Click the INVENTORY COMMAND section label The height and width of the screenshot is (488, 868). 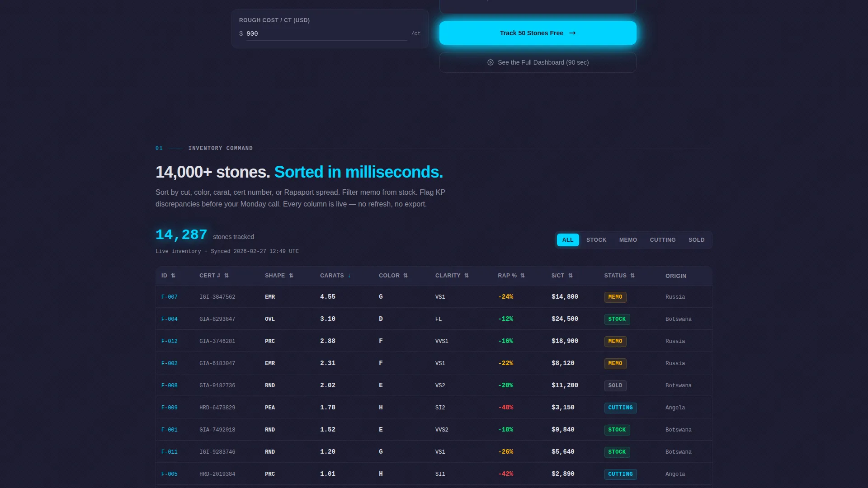point(221,148)
